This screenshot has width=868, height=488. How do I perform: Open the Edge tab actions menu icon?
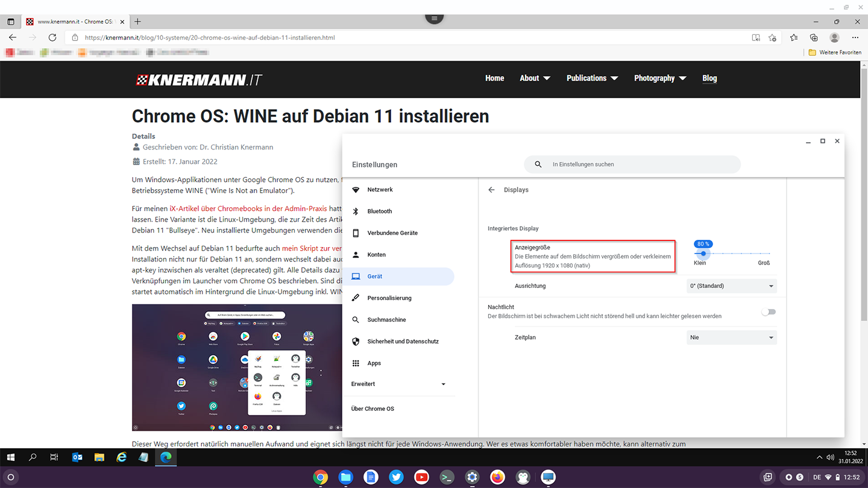tap(11, 22)
